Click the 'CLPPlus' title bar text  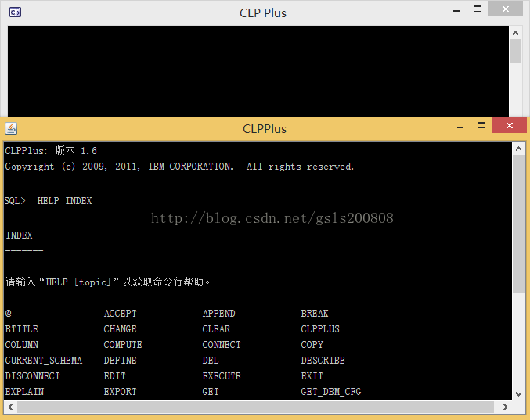point(265,128)
